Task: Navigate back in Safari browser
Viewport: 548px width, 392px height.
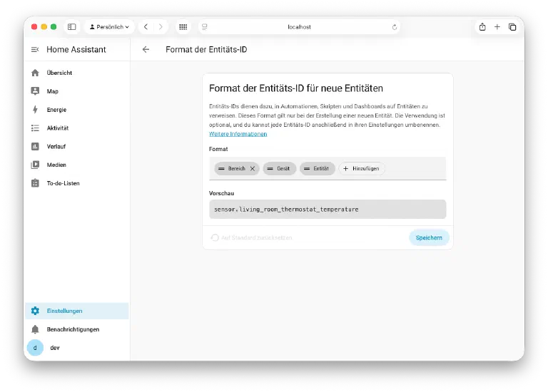Action: [x=146, y=27]
